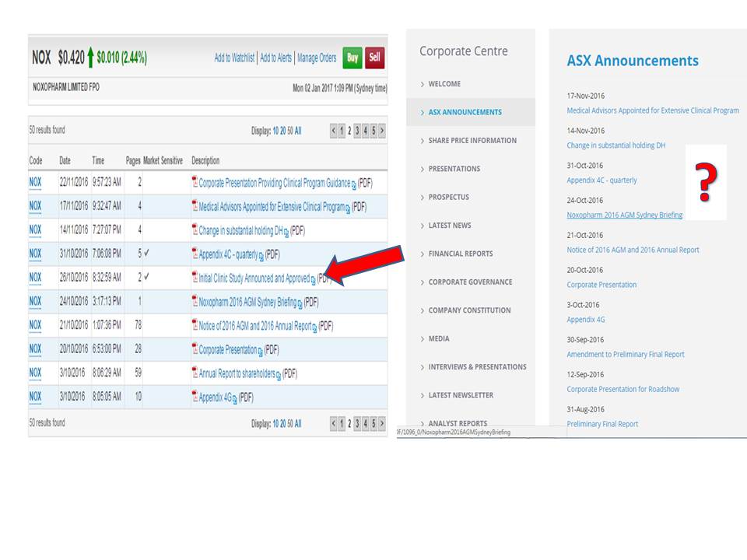Screen dimensions: 747x560
Task: Open Manage Orders link
Action: pyautogui.click(x=317, y=58)
